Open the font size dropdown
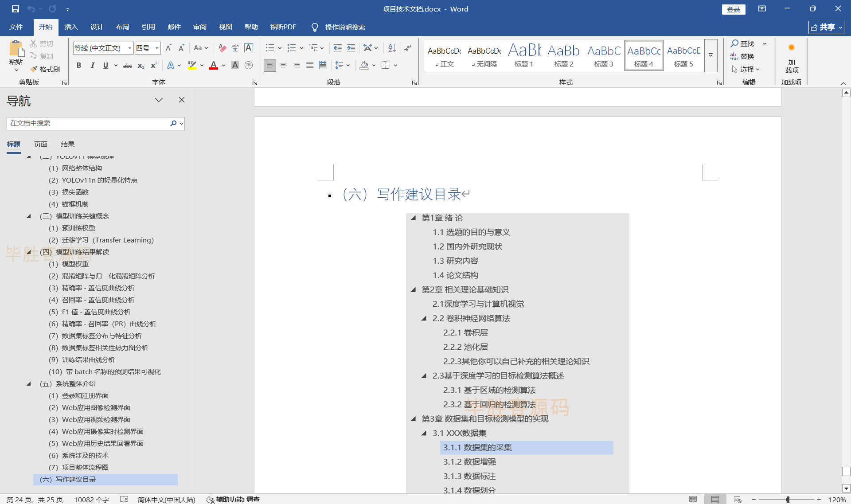Viewport: 851px width, 504px height. click(157, 48)
